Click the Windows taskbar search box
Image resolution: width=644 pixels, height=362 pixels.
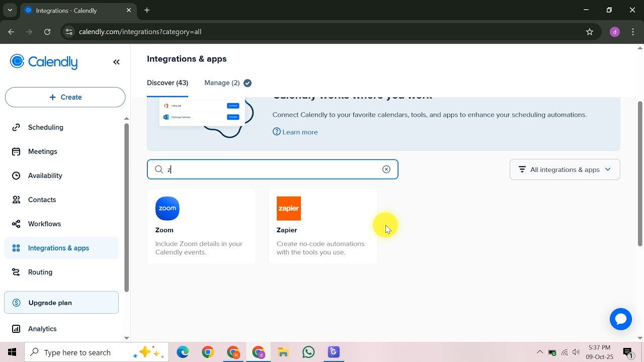pos(97,352)
